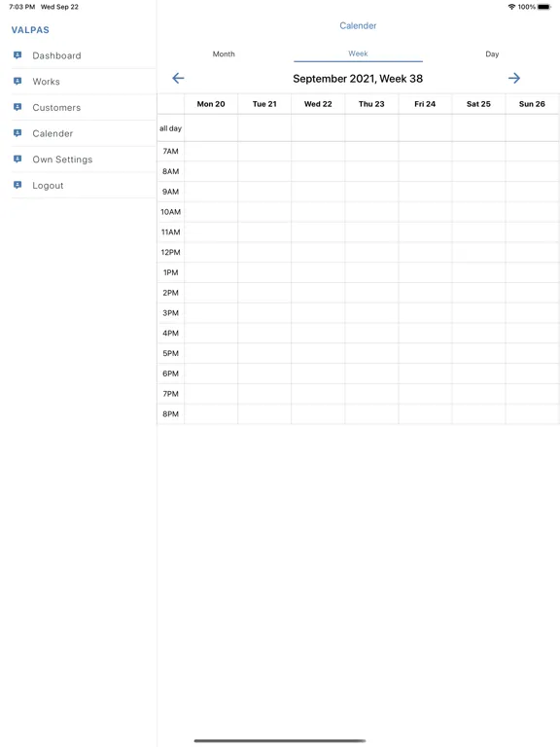Open the Works menu item
The width and height of the screenshot is (560, 747).
pyautogui.click(x=84, y=82)
